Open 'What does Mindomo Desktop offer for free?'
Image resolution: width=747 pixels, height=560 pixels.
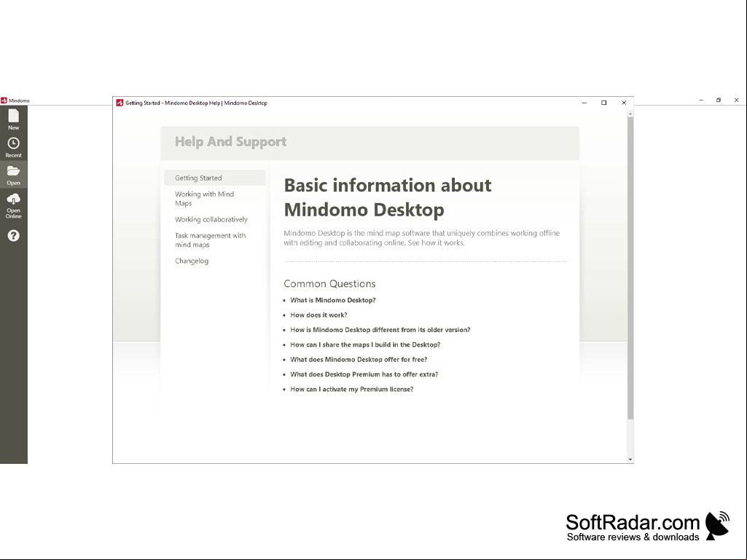pos(359,360)
